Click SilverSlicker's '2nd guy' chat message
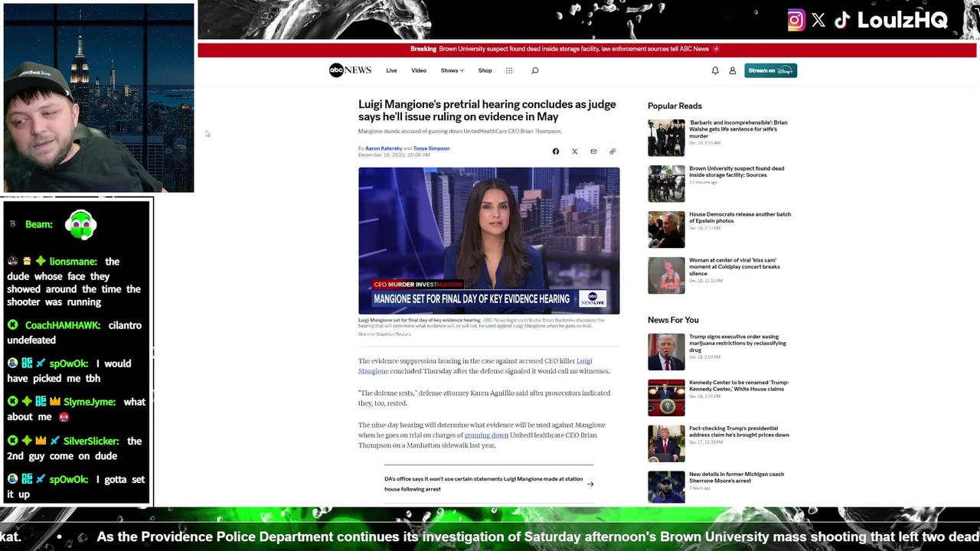 (74, 448)
